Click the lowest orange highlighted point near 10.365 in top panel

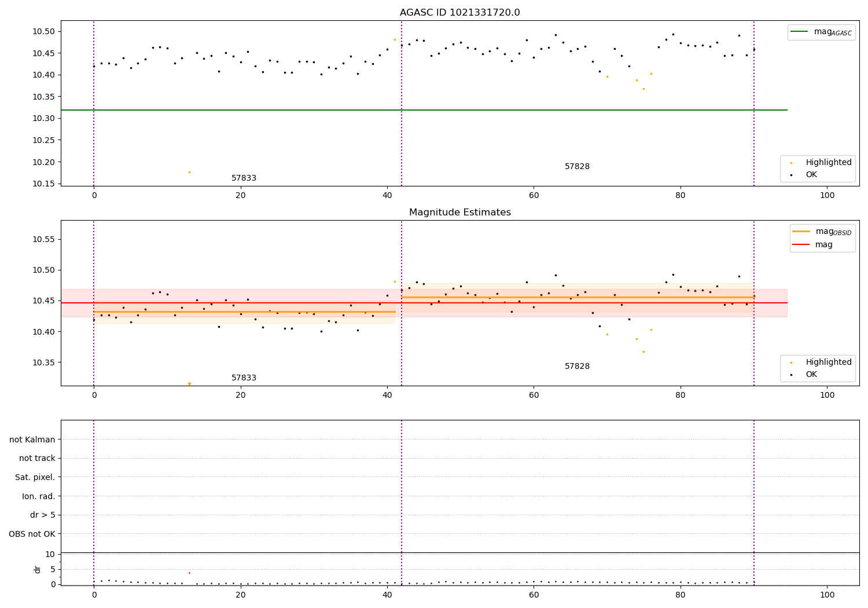click(643, 89)
